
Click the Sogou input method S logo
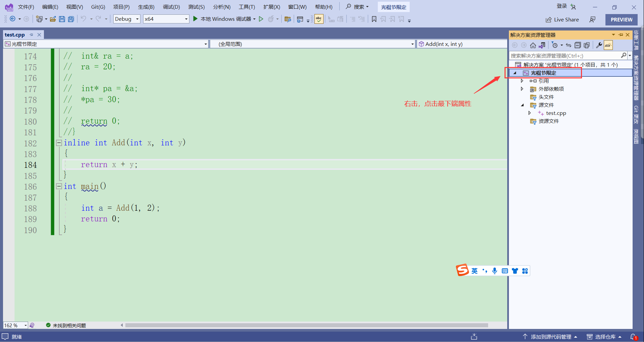(x=462, y=270)
